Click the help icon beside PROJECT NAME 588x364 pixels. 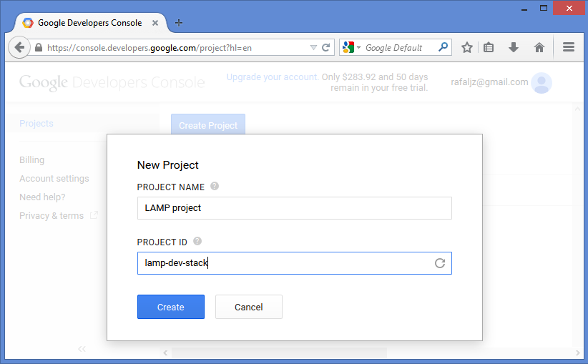point(215,186)
